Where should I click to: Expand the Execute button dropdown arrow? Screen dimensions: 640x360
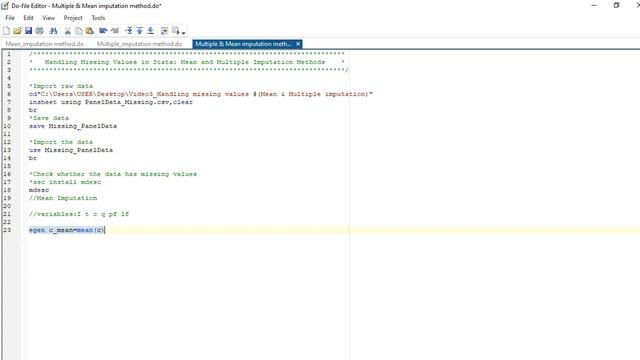tap(184, 32)
